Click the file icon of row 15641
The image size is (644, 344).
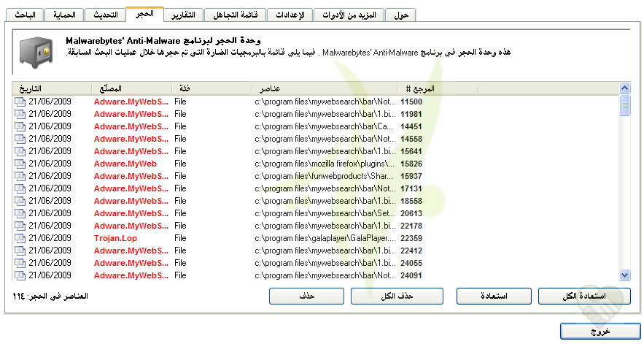[x=20, y=151]
